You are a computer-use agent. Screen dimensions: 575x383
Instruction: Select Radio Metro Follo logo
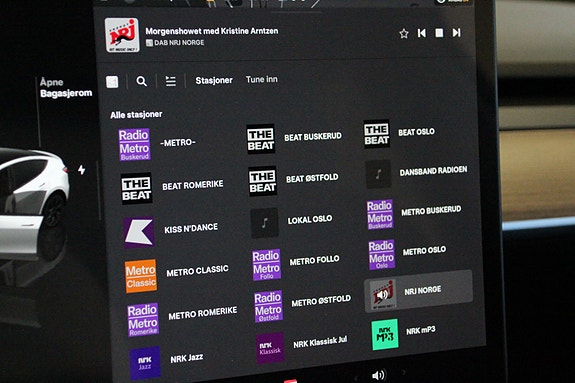(267, 265)
